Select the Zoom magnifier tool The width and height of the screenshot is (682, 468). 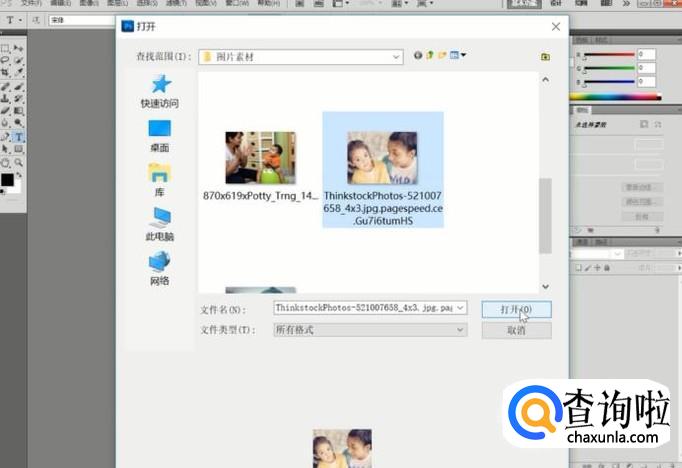pyautogui.click(x=18, y=163)
